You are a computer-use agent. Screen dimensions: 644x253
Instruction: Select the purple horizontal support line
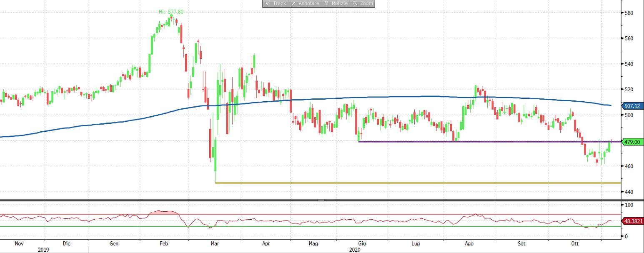pyautogui.click(x=490, y=142)
